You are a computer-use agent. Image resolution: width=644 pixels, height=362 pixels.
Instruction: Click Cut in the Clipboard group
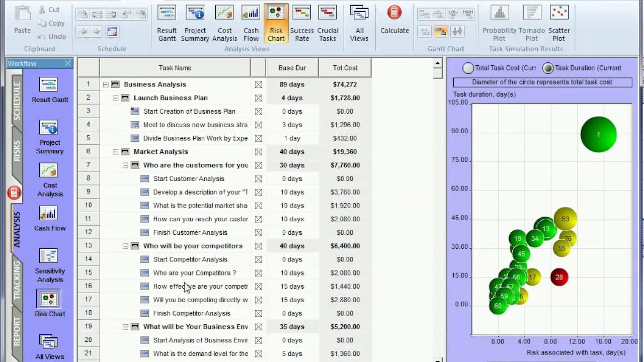pyautogui.click(x=48, y=10)
